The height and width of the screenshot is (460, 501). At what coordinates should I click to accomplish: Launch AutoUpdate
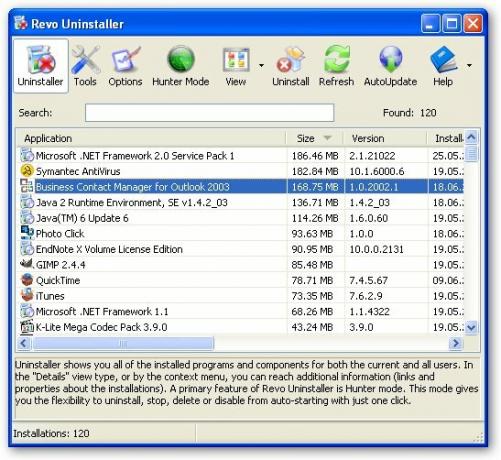tap(390, 66)
